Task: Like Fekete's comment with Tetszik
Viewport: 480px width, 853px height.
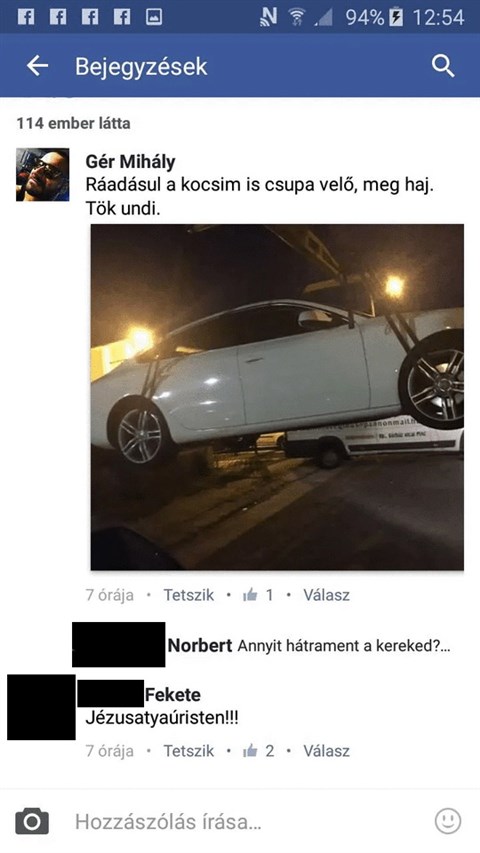Action: pos(189,751)
